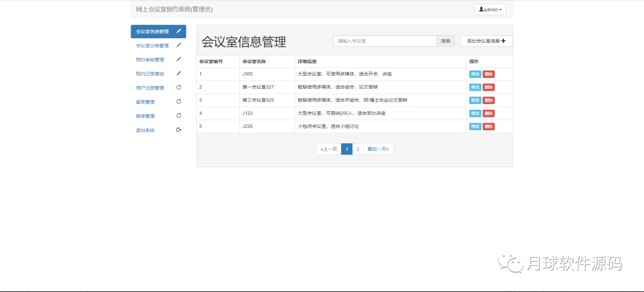Viewport: 644px width, 292px height.
Task: Click 删除 for 第一会议室327
Action: (x=489, y=87)
